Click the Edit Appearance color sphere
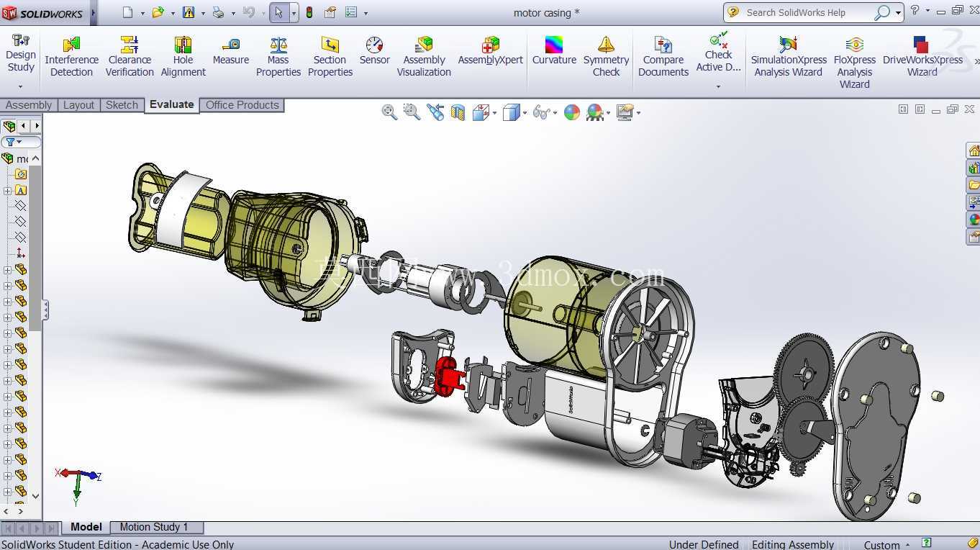This screenshot has height=550, width=980. tap(572, 112)
